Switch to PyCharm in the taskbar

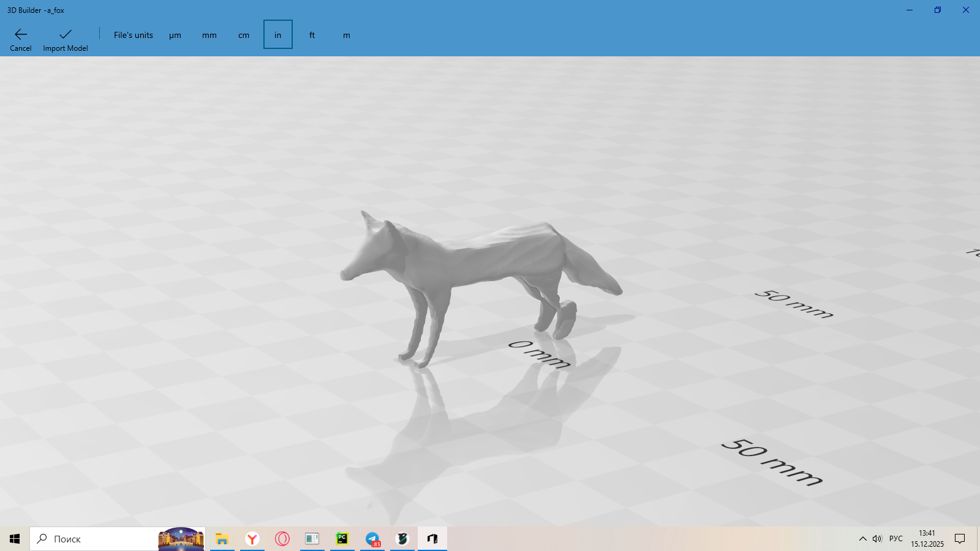(x=342, y=539)
